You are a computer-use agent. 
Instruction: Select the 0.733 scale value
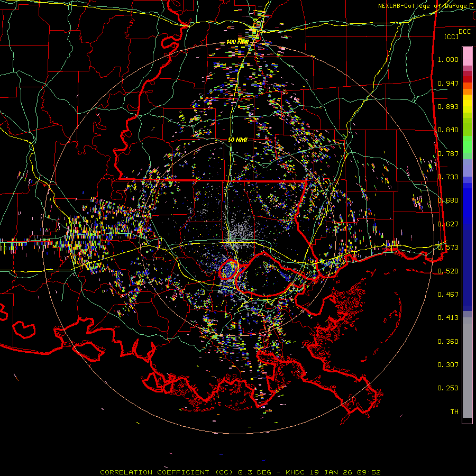448,177
